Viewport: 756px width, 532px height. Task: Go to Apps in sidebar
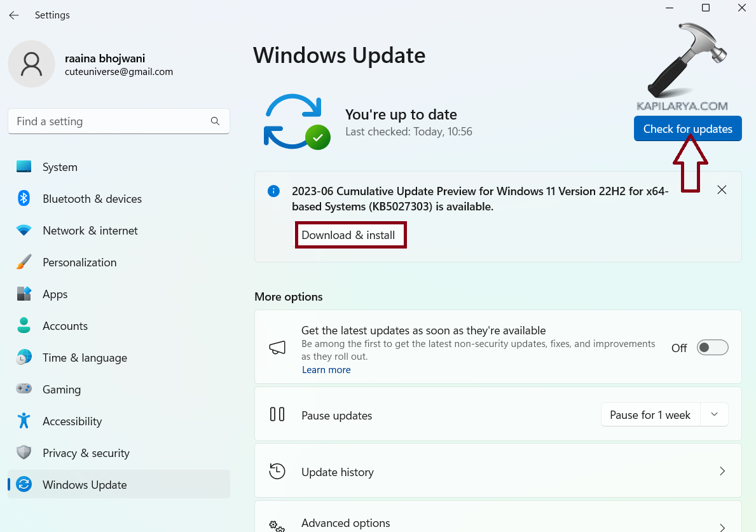pyautogui.click(x=55, y=294)
